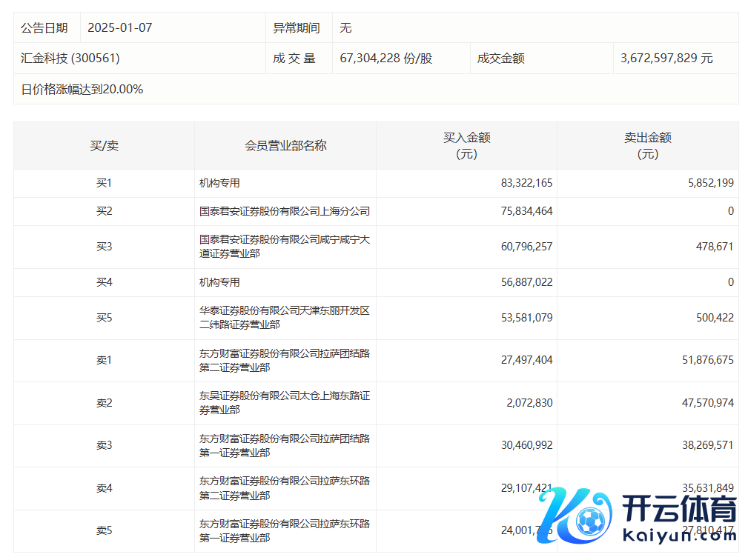Open the 东吴证券 太仓上海东路 branch entry

285,403
